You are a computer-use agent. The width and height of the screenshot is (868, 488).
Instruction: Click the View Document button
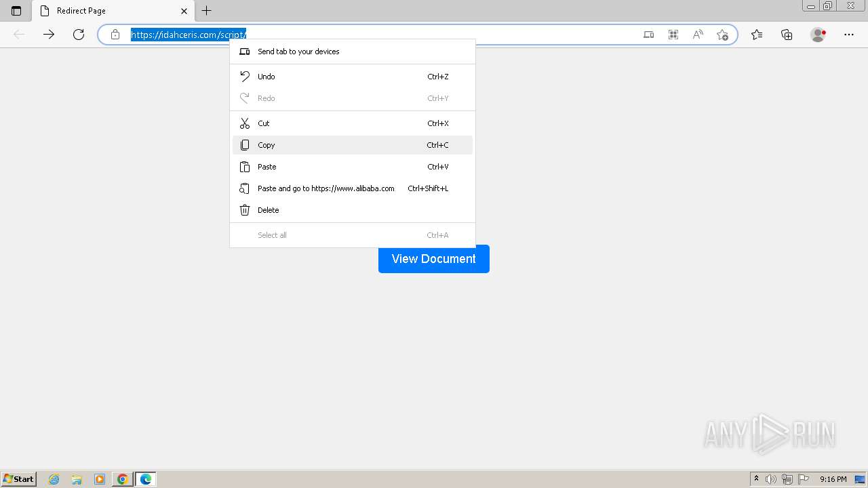[434, 259]
